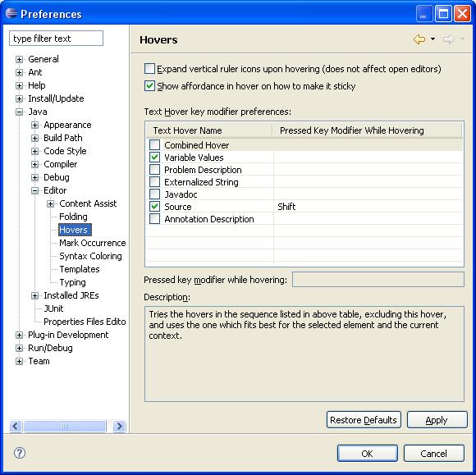Open the Typing preference page

(72, 282)
